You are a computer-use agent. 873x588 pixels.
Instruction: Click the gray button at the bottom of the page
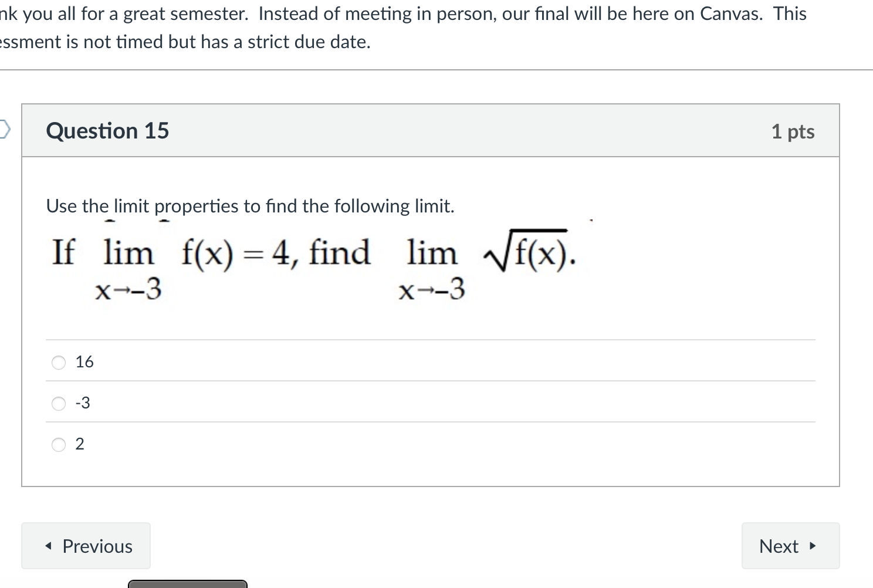pos(187,584)
